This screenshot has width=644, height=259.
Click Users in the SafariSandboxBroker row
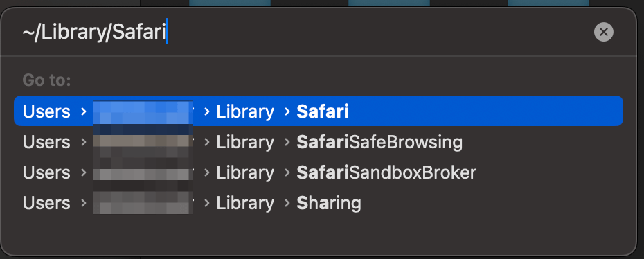coord(46,172)
